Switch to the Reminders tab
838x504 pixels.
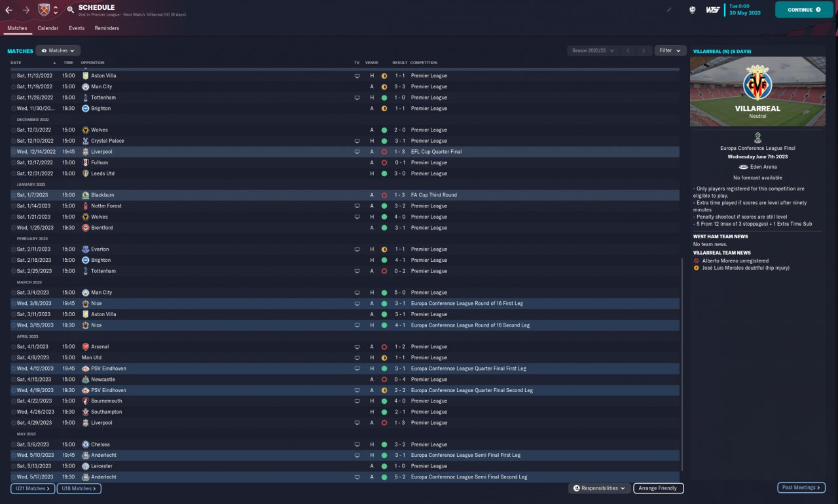point(107,28)
